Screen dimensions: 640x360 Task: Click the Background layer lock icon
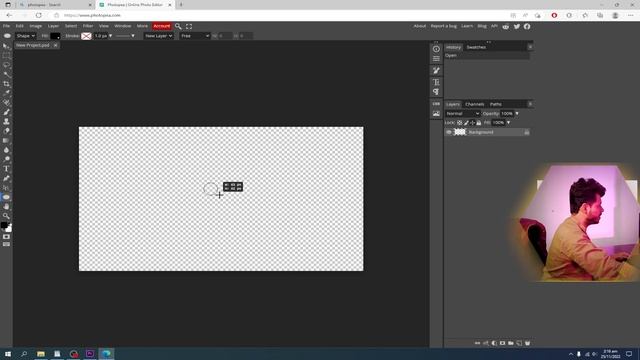click(x=527, y=132)
